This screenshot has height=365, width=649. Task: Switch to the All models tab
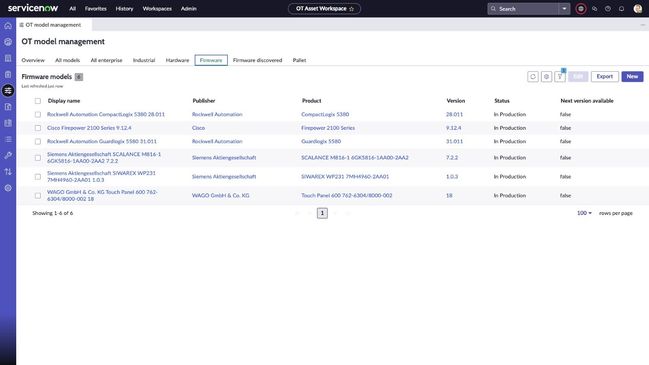point(67,60)
